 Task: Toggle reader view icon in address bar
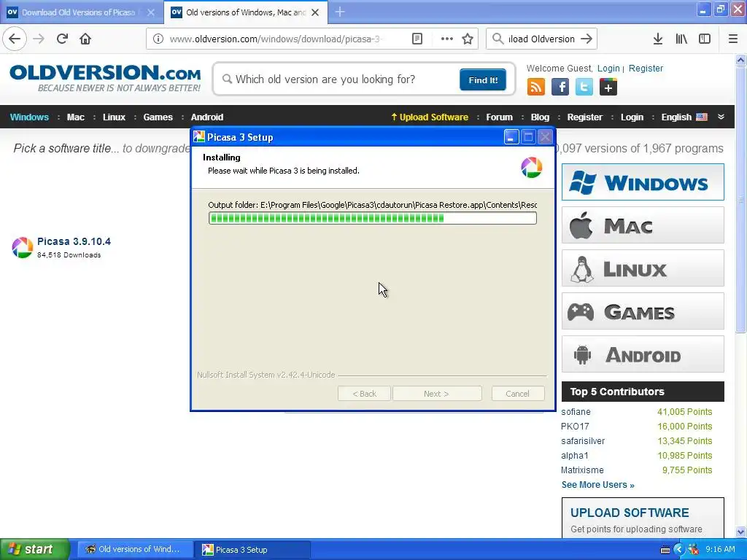tap(417, 39)
